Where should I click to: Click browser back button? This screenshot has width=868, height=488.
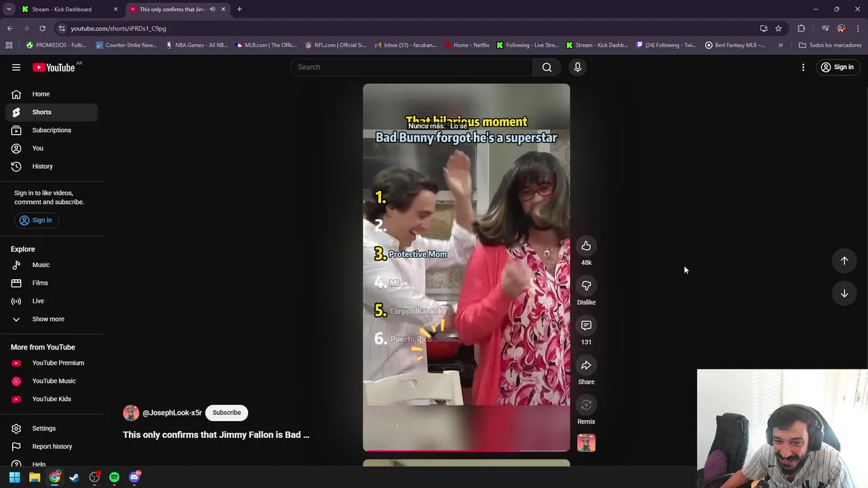(9, 28)
